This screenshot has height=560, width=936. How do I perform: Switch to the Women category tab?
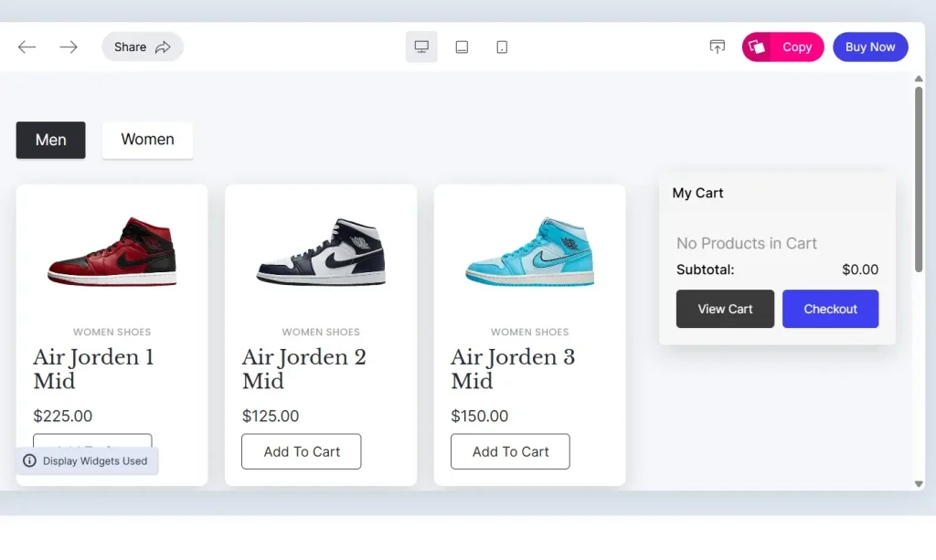coord(147,140)
